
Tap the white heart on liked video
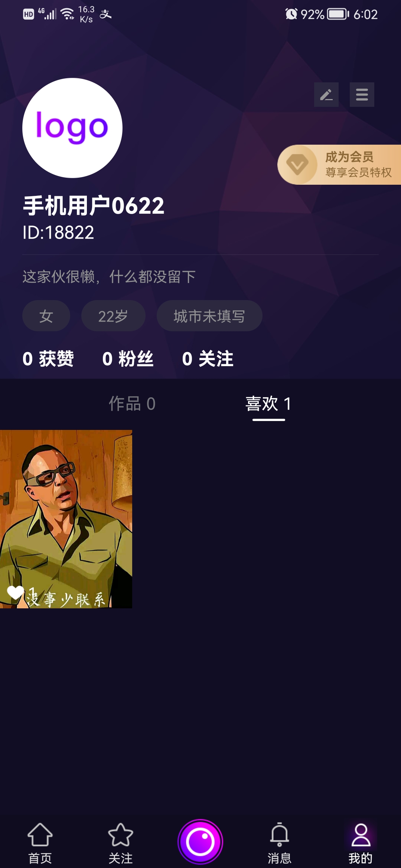15,592
